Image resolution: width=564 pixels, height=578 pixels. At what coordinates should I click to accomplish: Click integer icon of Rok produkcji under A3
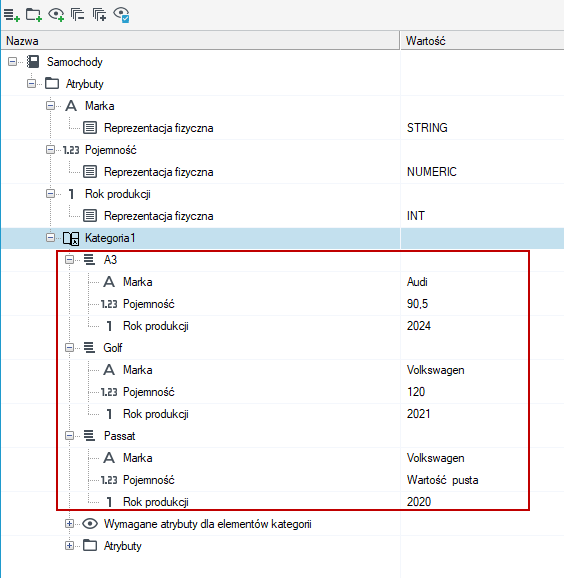[x=109, y=326]
